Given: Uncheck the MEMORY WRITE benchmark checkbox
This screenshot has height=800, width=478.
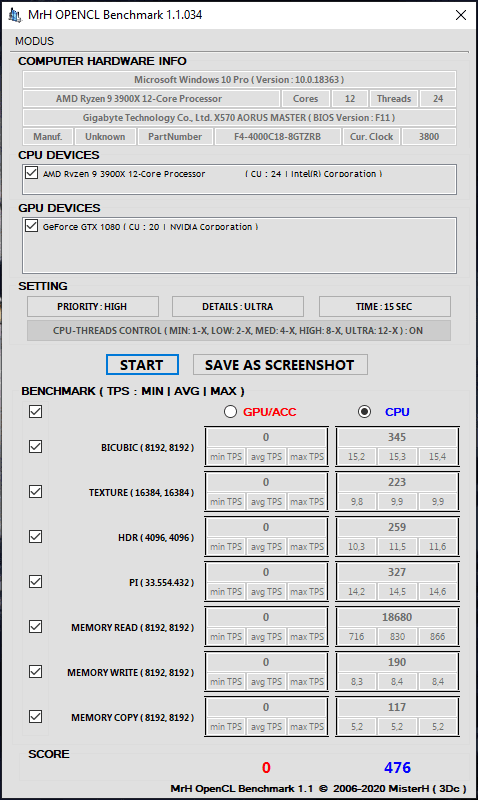Looking at the screenshot, I should [x=35, y=671].
